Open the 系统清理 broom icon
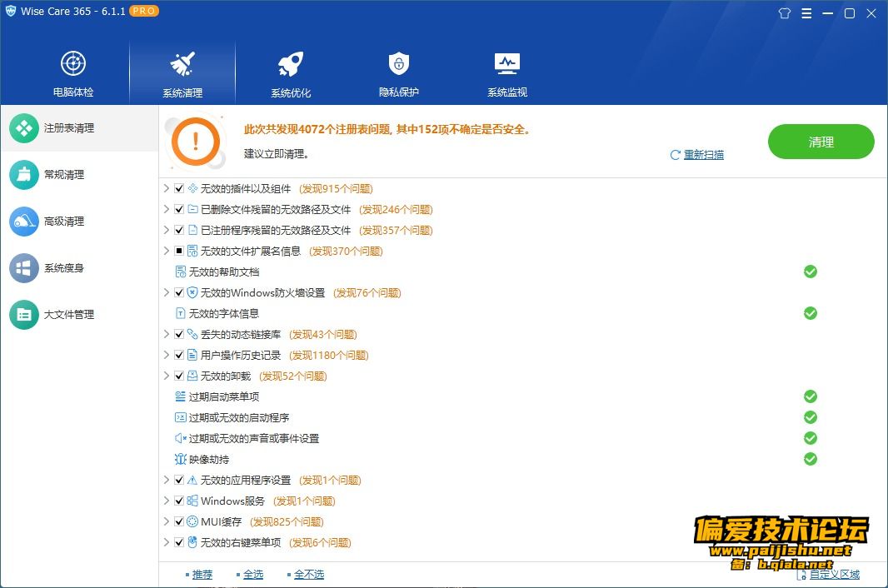This screenshot has height=588, width=888. click(182, 63)
